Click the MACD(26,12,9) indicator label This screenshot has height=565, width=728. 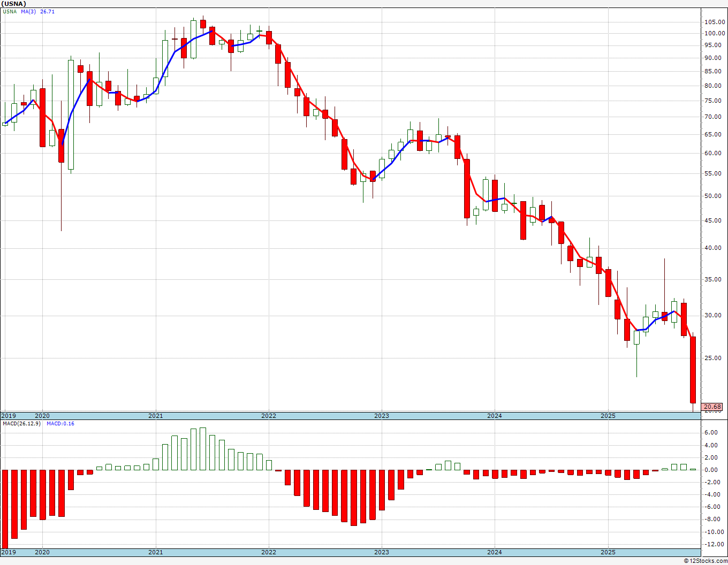(21, 423)
